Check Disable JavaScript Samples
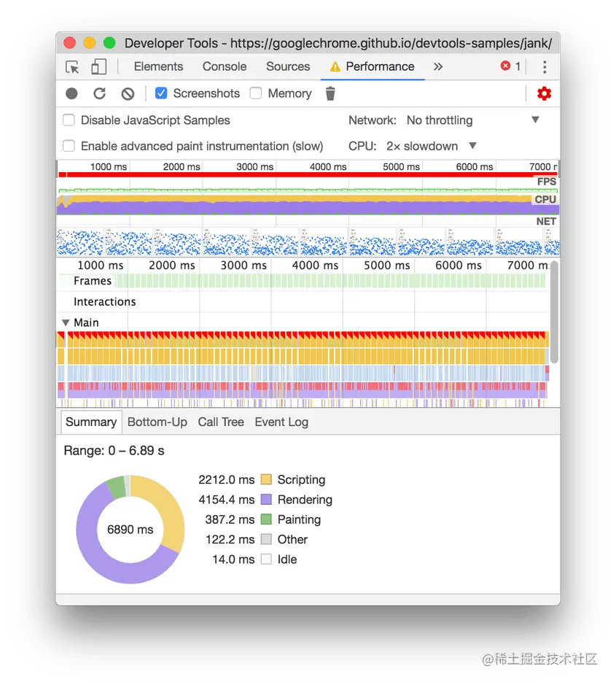Image resolution: width=616 pixels, height=685 pixels. 69,120
